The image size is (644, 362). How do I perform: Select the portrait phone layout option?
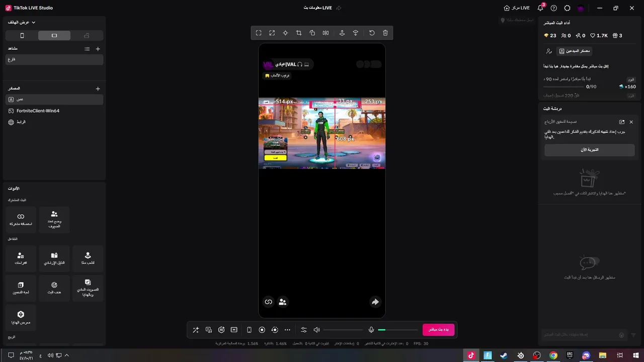(22, 36)
